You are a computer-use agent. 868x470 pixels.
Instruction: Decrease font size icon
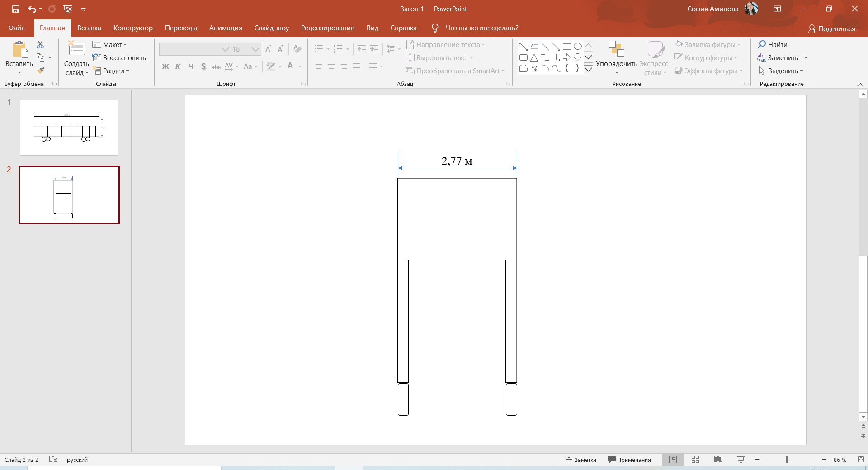(280, 49)
